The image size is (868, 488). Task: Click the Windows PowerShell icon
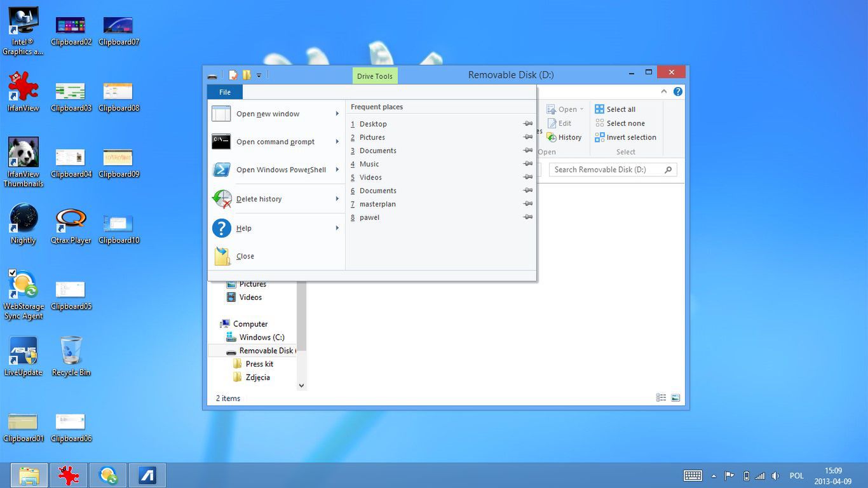pyautogui.click(x=221, y=170)
